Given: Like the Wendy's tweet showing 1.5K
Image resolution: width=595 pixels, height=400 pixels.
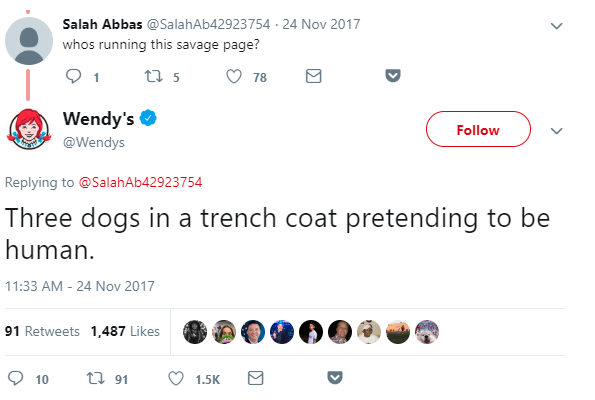Looking at the screenshot, I should [176, 378].
